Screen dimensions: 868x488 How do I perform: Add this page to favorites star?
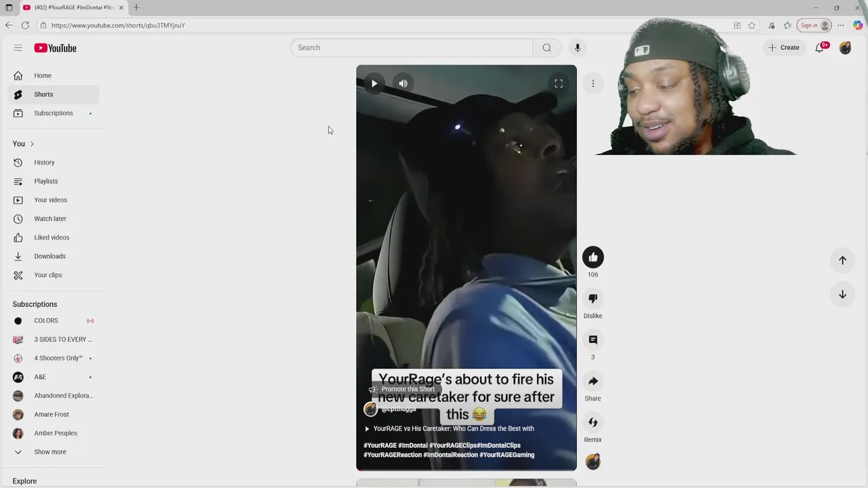click(x=752, y=25)
